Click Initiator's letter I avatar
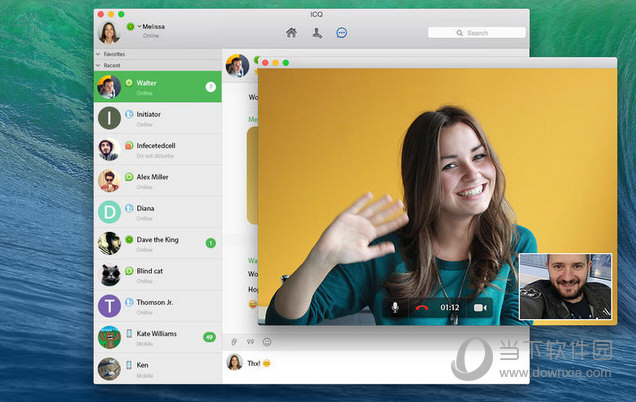The image size is (636, 402). (x=109, y=118)
